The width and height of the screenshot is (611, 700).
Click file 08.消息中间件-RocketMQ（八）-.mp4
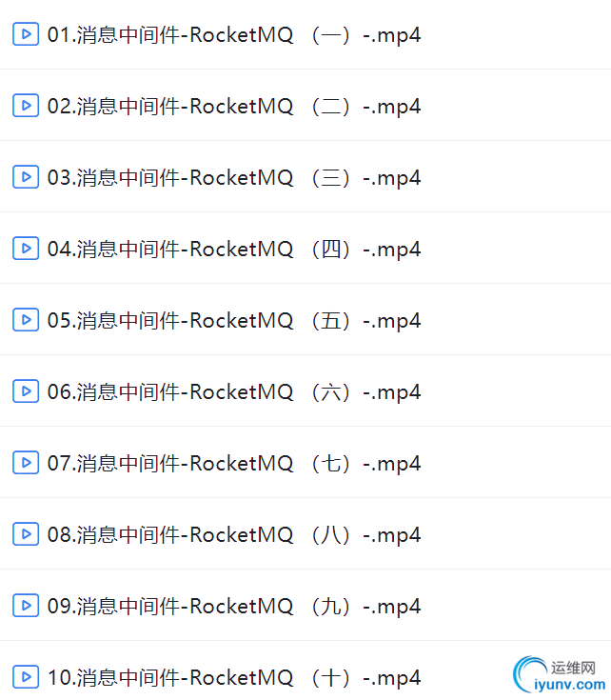click(x=234, y=535)
